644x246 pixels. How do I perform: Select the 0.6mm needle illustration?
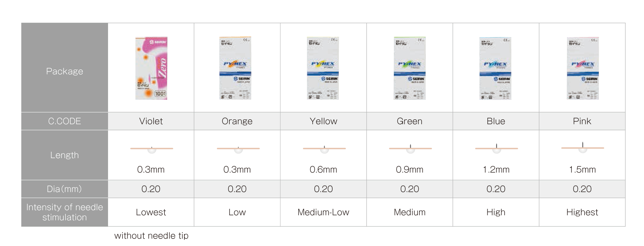point(324,149)
